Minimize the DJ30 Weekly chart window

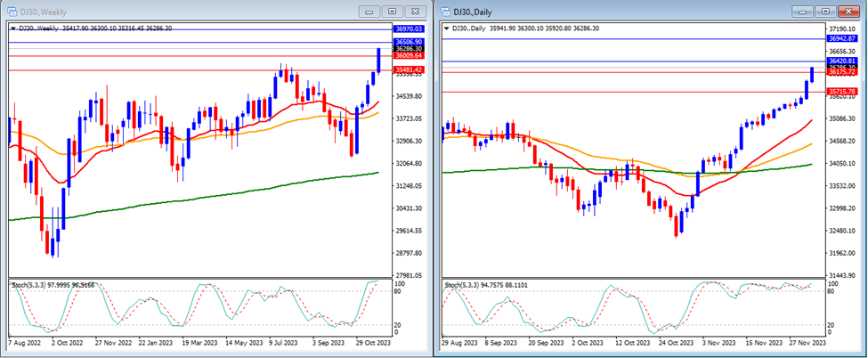[369, 11]
